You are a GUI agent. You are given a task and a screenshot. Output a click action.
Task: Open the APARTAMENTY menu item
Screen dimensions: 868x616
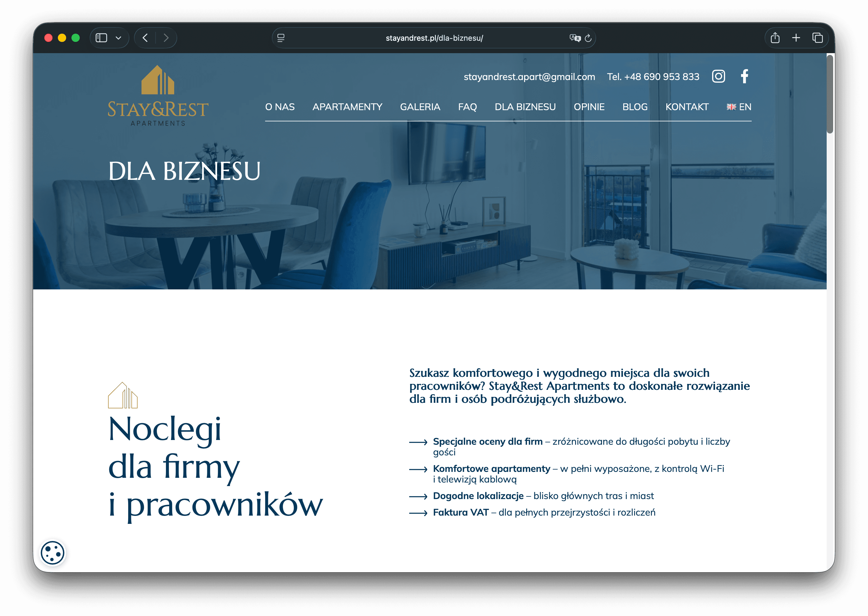[347, 107]
